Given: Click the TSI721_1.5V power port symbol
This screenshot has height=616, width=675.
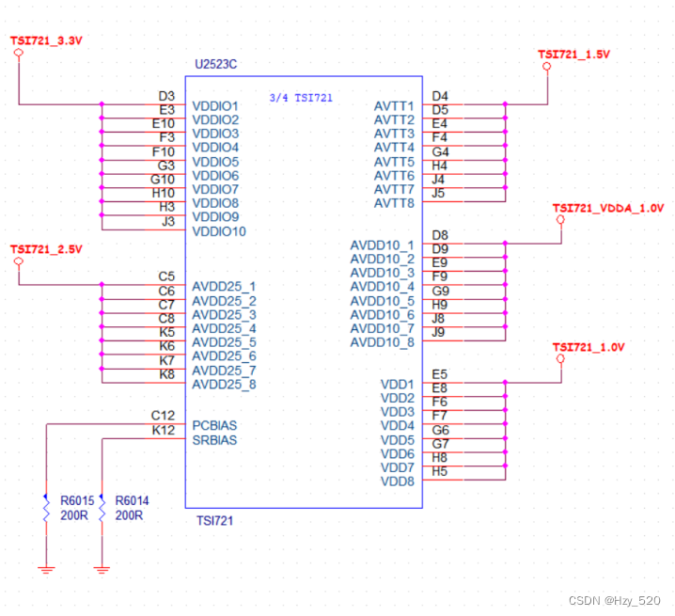Looking at the screenshot, I should 547,68.
